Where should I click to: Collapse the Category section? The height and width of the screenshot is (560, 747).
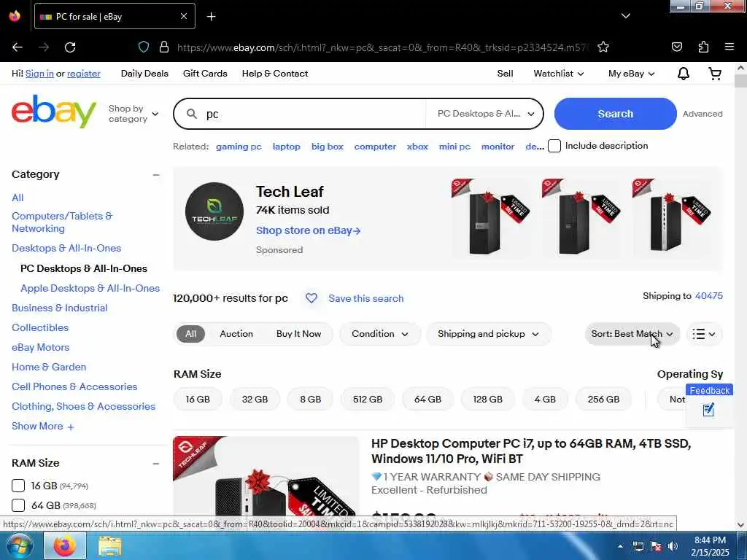(x=156, y=175)
